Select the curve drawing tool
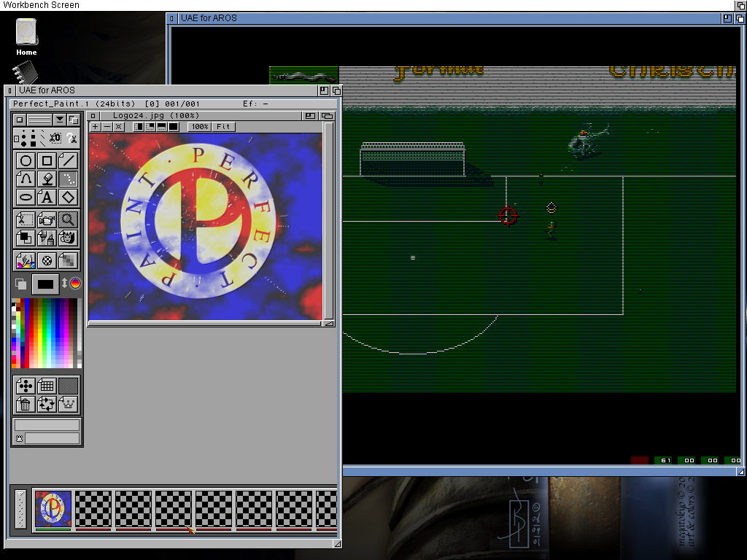The height and width of the screenshot is (560, 747). point(26,179)
